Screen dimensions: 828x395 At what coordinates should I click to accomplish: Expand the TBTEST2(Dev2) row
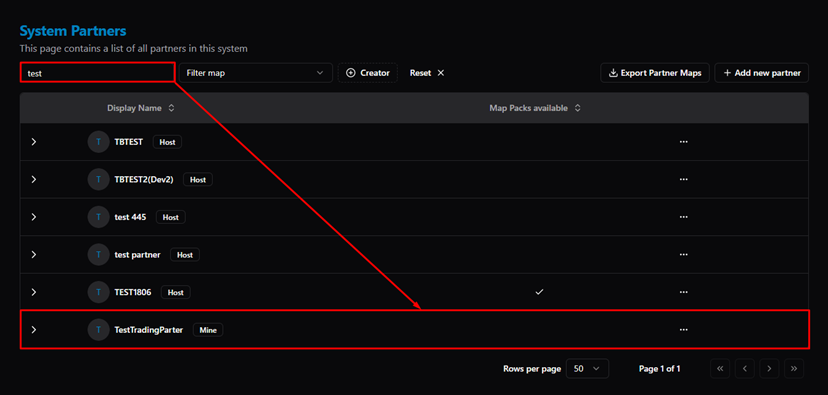point(34,180)
